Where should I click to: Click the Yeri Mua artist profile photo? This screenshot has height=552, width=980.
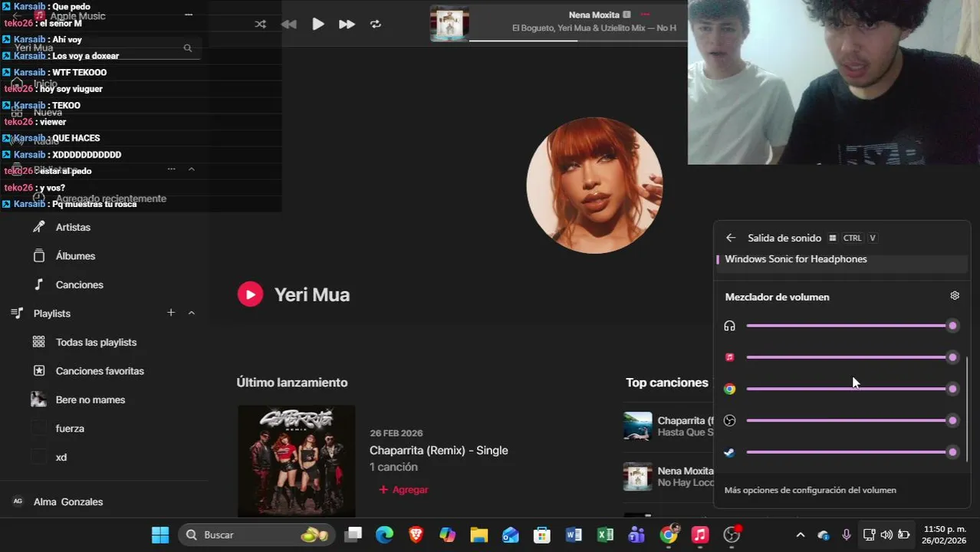594,186
